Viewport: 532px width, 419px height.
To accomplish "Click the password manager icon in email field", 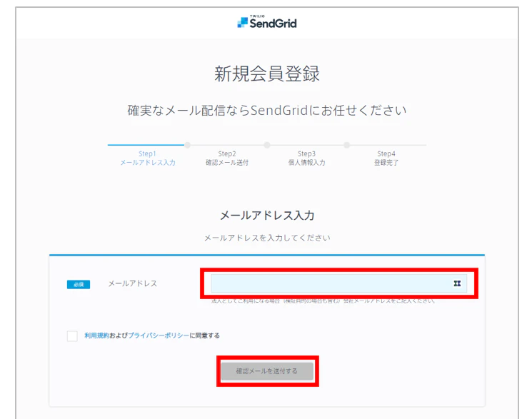I will point(457,283).
